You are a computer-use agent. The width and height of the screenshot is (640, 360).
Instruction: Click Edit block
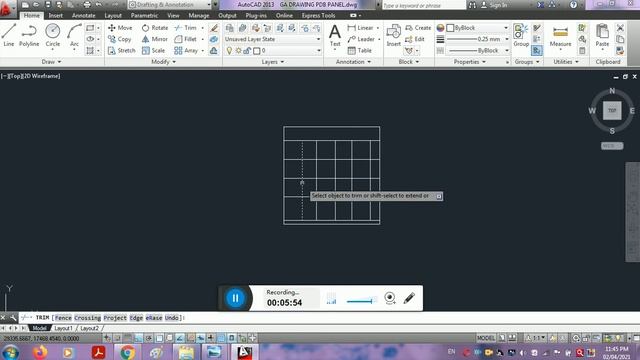pos(415,39)
